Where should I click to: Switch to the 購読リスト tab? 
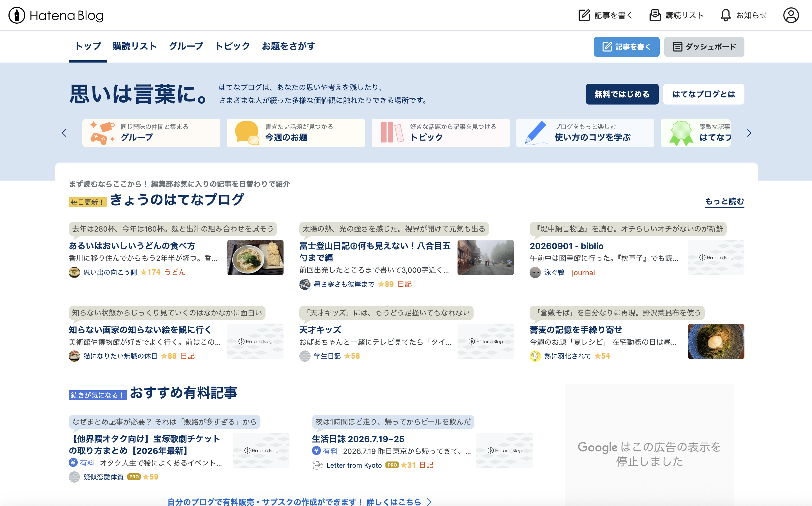(x=134, y=46)
